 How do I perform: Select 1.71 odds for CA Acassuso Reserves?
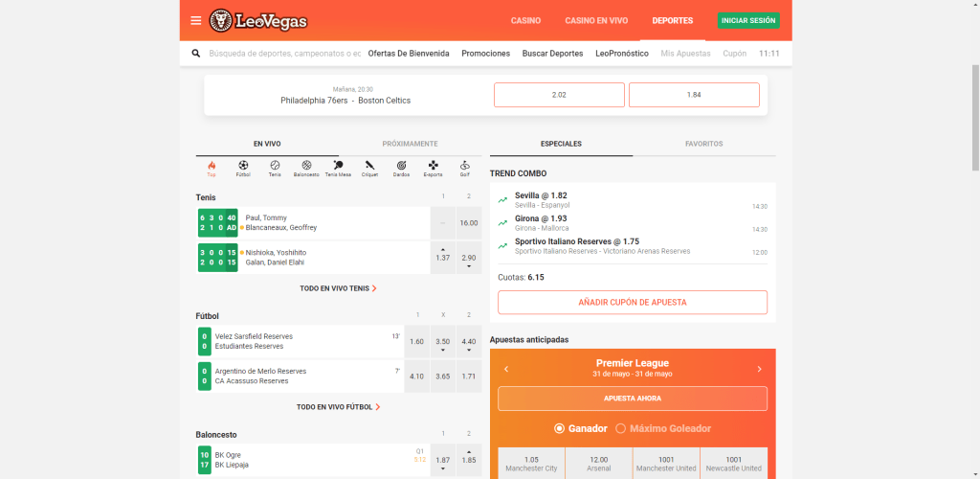(469, 376)
